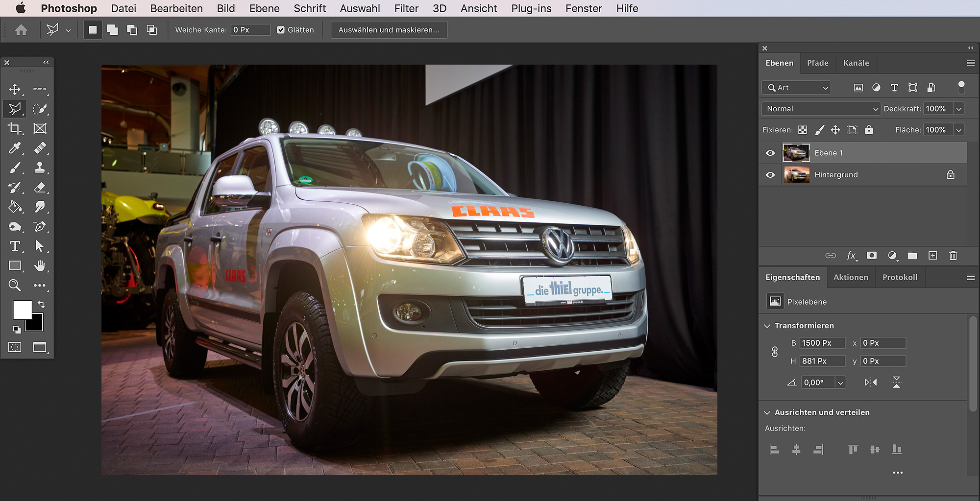
Task: Switch to the Kanäle tab
Action: click(856, 63)
